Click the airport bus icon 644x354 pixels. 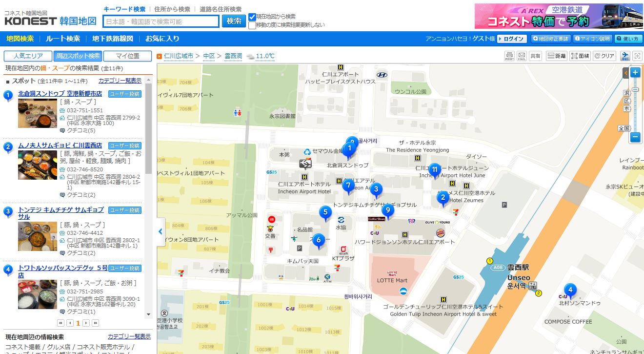(x=625, y=56)
